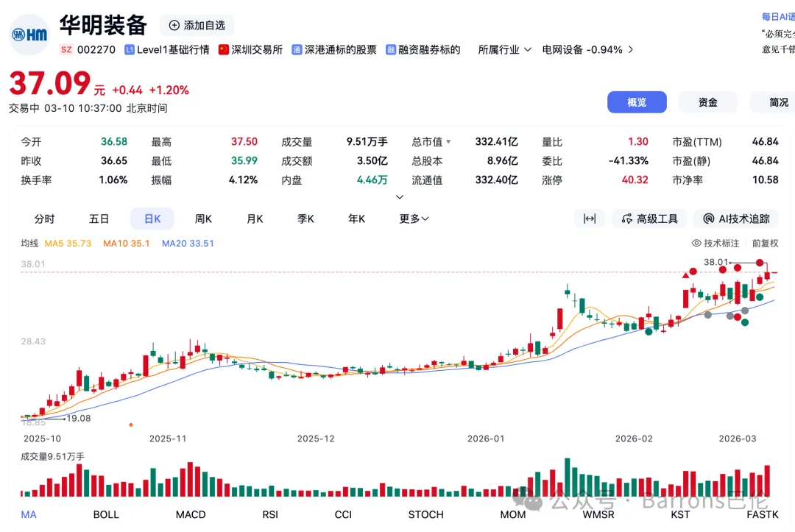Select the BOLL indicator
This screenshot has width=795, height=532.
pos(106,515)
